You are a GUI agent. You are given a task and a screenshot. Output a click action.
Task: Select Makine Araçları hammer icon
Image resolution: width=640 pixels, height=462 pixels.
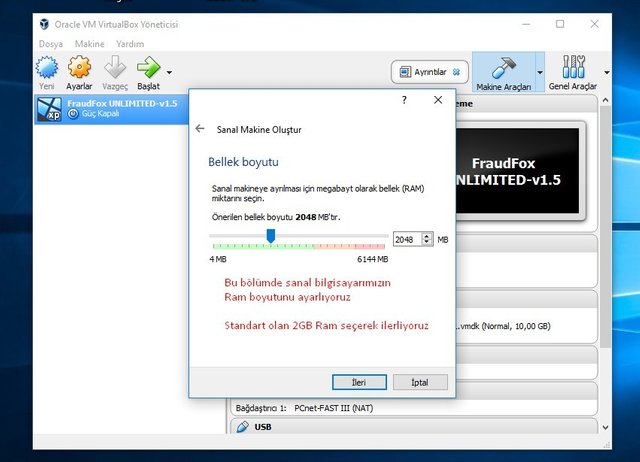503,68
